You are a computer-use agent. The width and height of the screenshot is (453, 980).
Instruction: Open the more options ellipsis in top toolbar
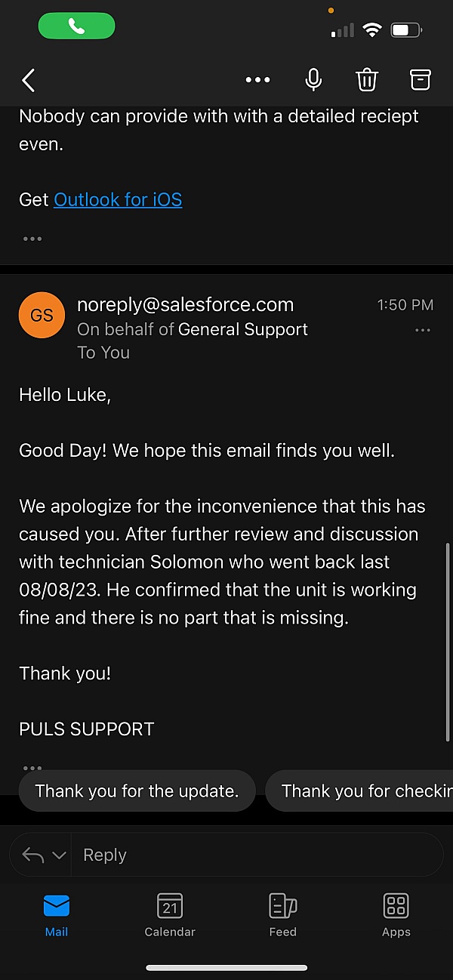pos(257,80)
